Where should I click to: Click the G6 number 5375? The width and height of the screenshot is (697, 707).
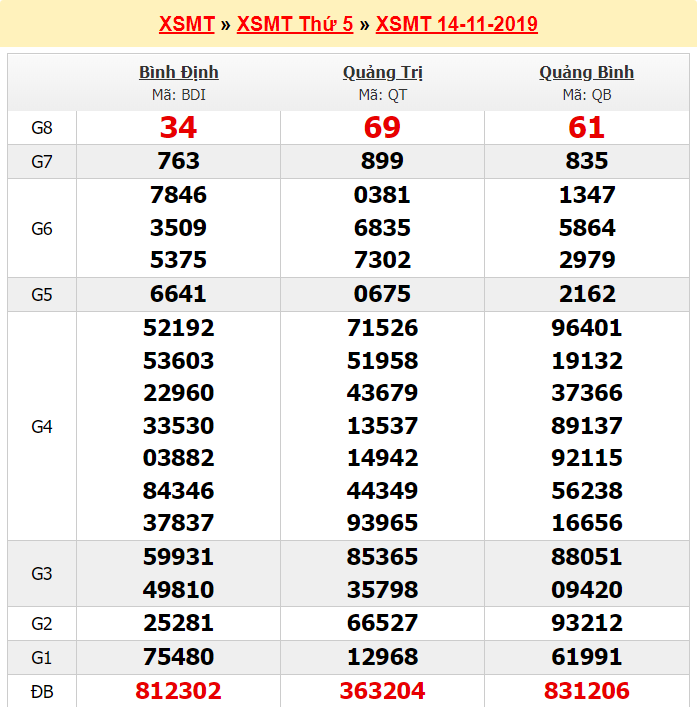point(179,260)
